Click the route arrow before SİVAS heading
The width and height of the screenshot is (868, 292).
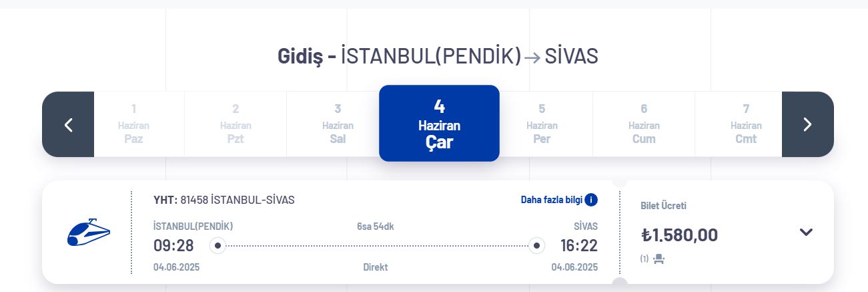[x=532, y=57]
